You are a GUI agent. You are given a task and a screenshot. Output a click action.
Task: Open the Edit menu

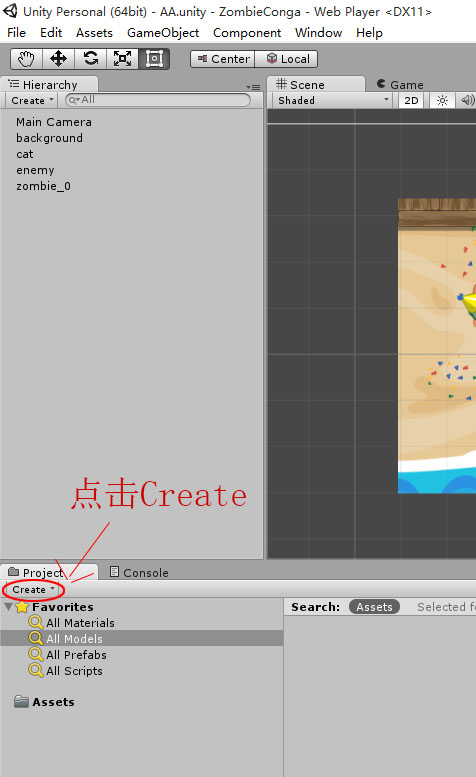[51, 33]
